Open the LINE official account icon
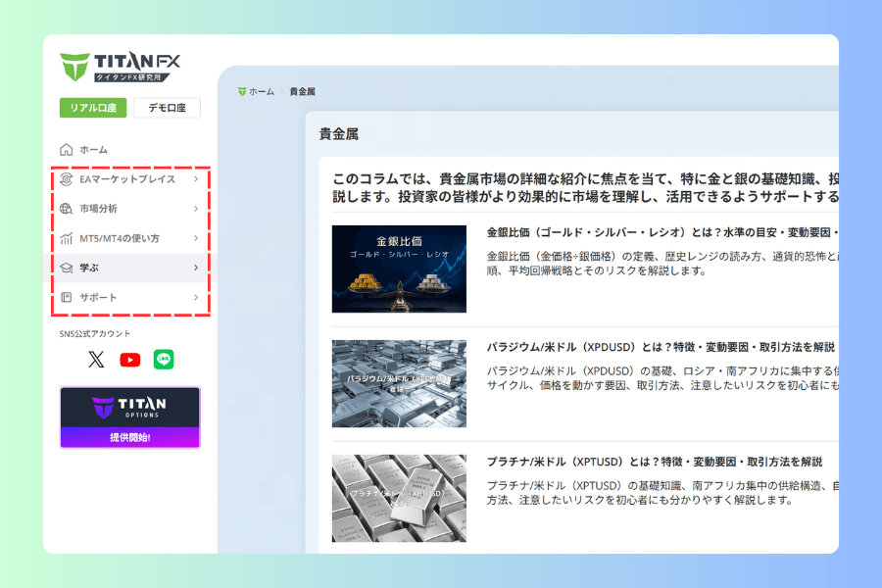882x588 pixels. click(164, 360)
